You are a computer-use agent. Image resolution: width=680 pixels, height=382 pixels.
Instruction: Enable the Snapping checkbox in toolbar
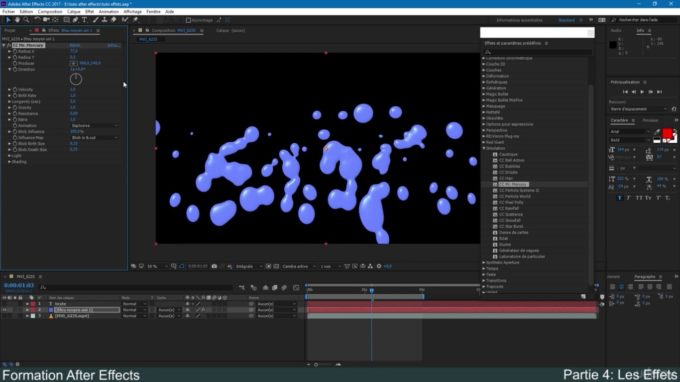pos(188,20)
